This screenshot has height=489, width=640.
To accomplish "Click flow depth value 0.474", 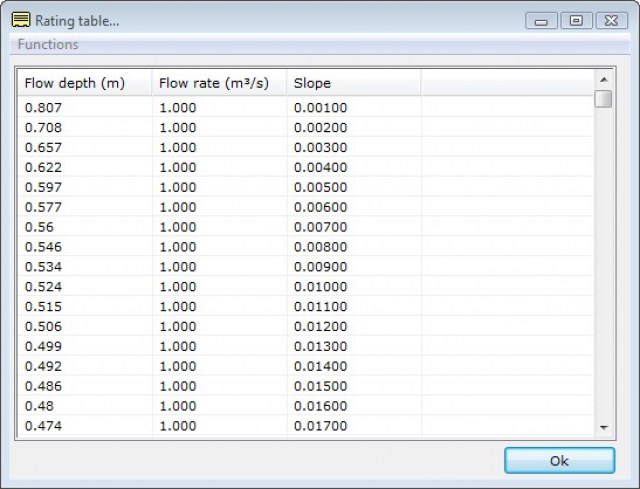I will pyautogui.click(x=42, y=426).
